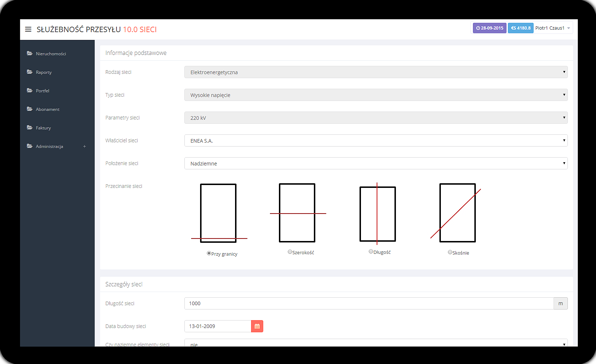Click the Nieruchomości folder icon
This screenshot has height=364, width=596.
(x=30, y=53)
